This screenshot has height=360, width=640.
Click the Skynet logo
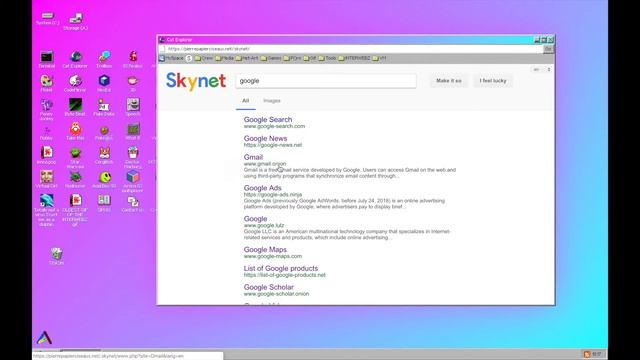[196, 81]
